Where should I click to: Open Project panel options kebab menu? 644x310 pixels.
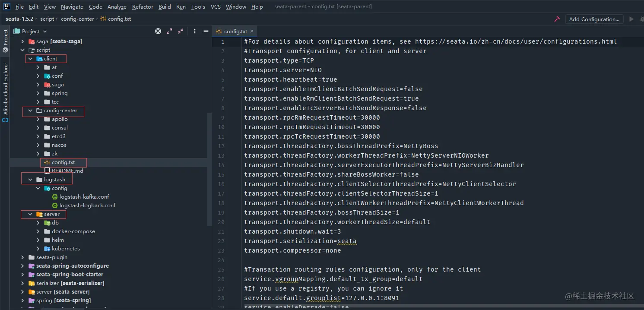coord(194,31)
